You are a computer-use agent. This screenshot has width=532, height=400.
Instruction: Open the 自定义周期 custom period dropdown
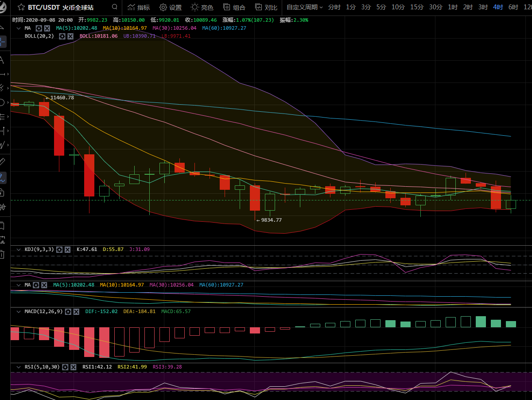tap(304, 8)
